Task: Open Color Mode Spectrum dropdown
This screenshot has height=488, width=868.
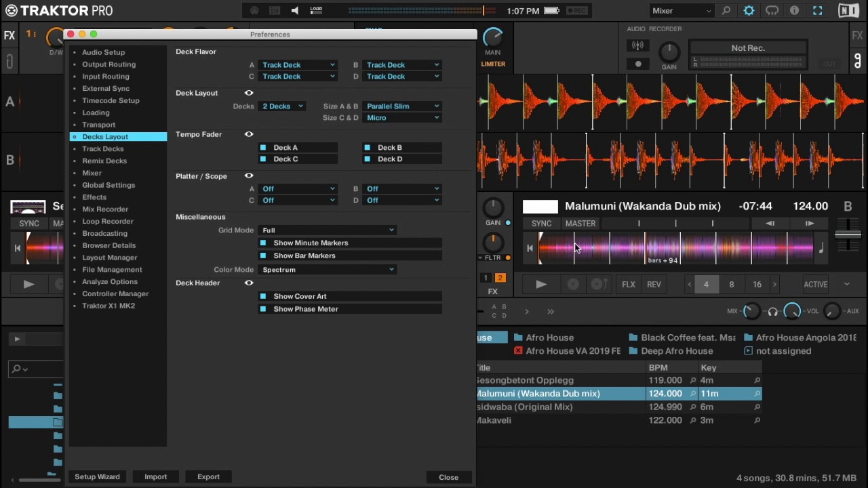Action: (x=328, y=270)
